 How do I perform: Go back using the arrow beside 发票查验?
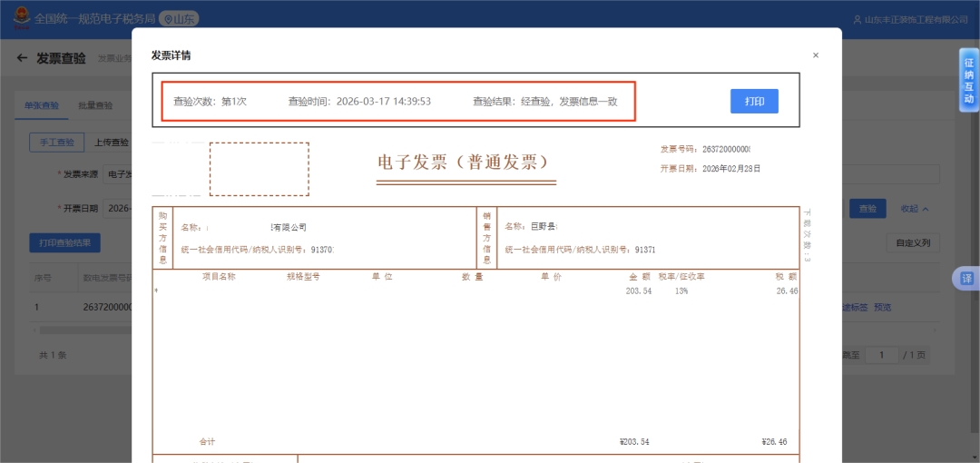[x=22, y=58]
